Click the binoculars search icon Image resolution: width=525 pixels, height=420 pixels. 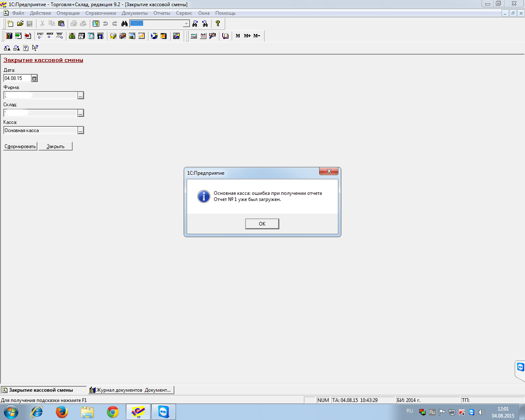point(124,24)
